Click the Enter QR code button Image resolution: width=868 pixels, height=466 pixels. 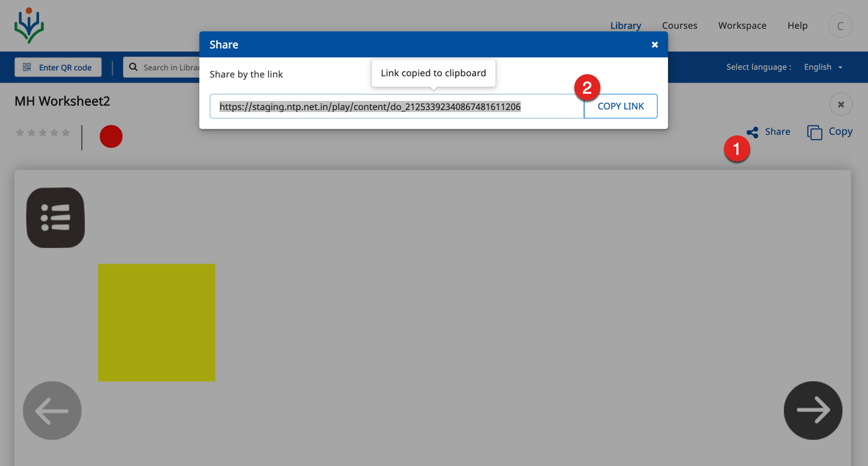point(58,67)
